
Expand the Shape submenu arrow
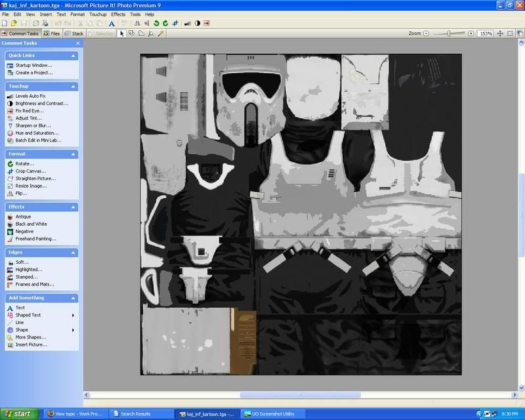pos(73,330)
